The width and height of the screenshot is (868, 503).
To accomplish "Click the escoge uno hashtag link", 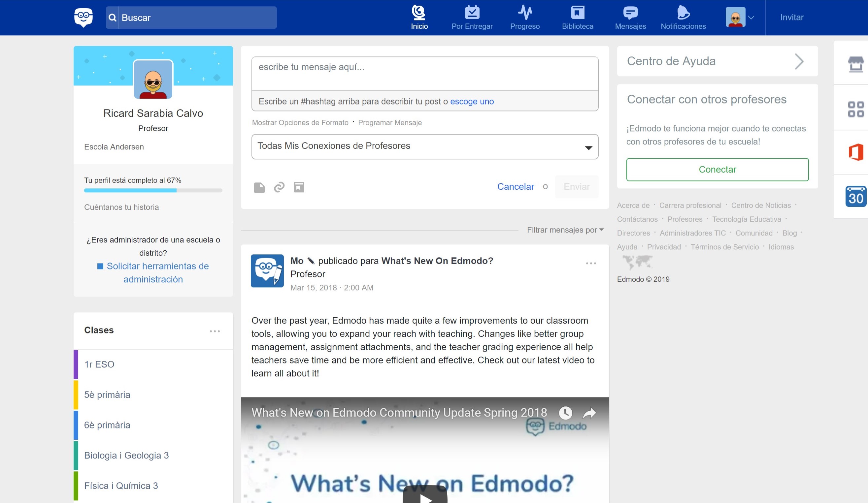I will (472, 102).
